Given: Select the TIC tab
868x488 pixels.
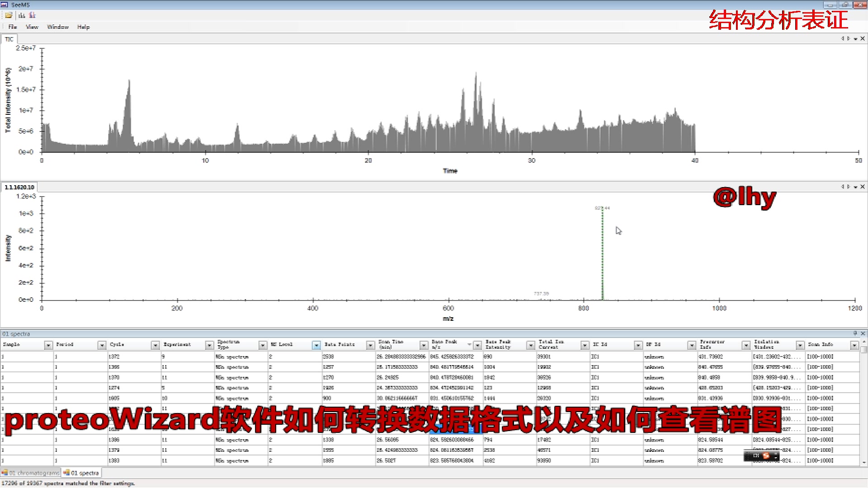Looking at the screenshot, I should point(9,39).
